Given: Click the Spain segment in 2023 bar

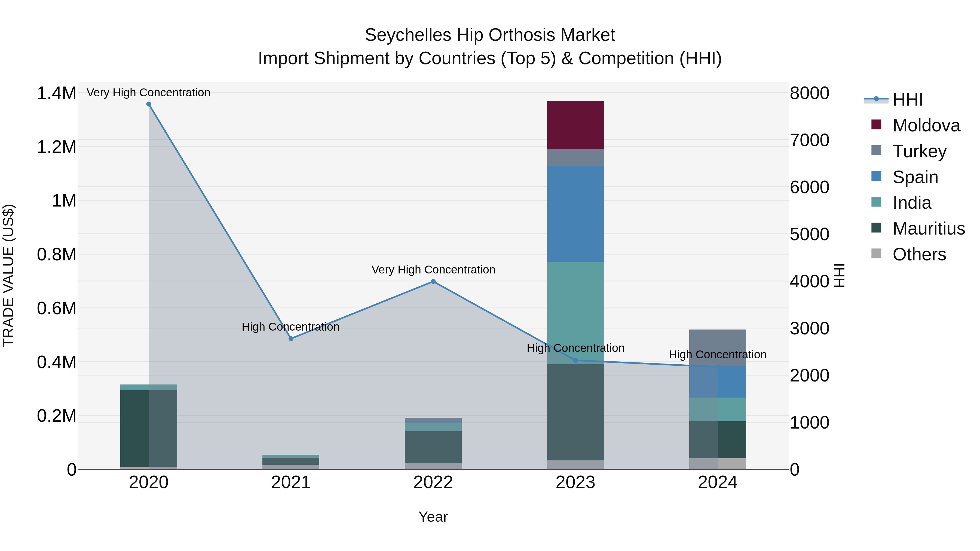Looking at the screenshot, I should [575, 214].
